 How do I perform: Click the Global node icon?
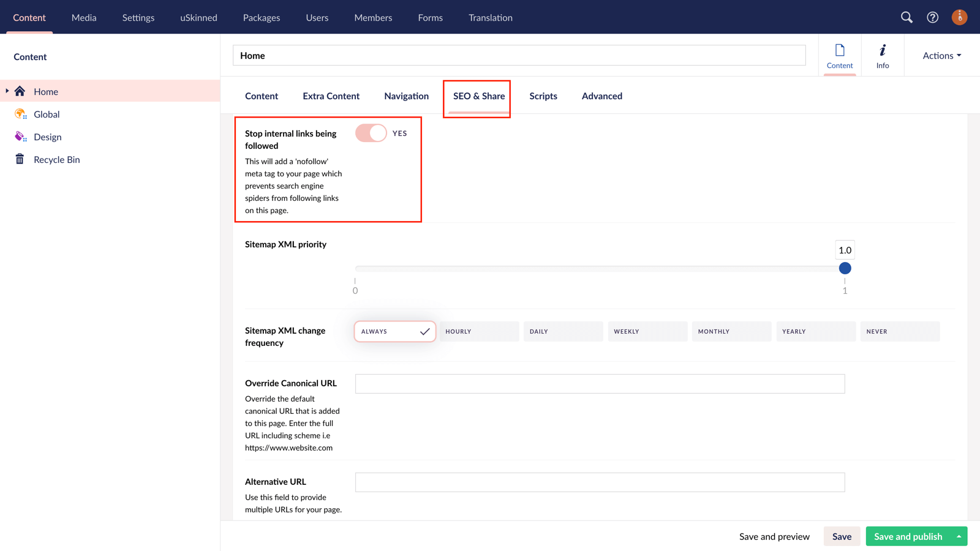tap(20, 114)
